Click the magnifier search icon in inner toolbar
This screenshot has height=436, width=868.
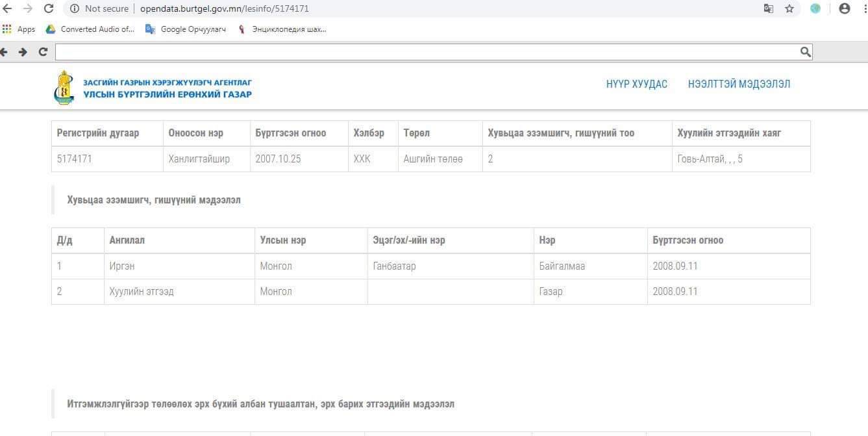[x=805, y=52]
